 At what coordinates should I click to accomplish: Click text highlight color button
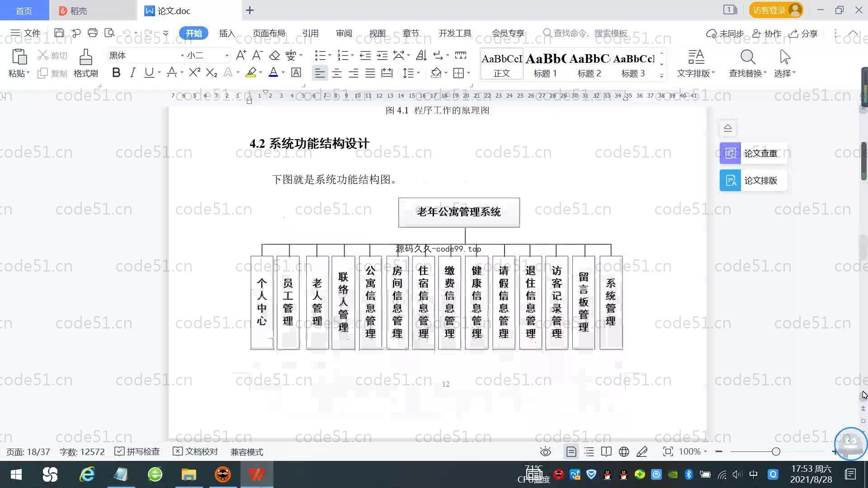coord(251,72)
